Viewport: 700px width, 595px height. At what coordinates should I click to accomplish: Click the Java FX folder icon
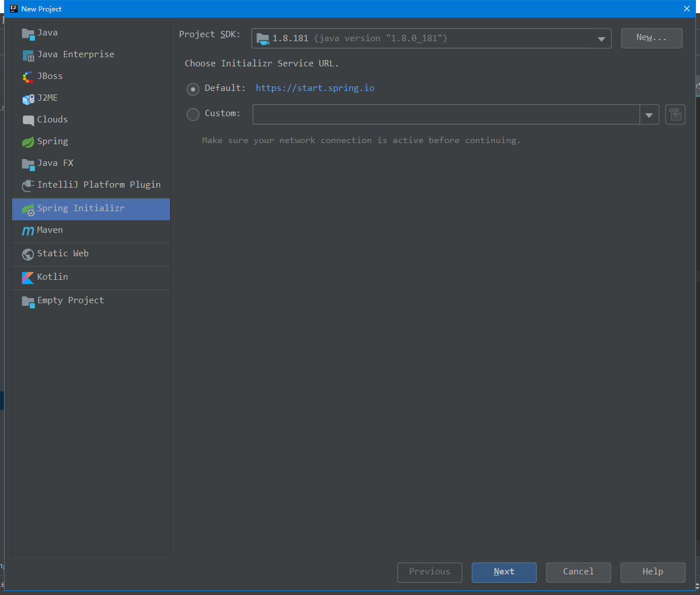(x=28, y=164)
